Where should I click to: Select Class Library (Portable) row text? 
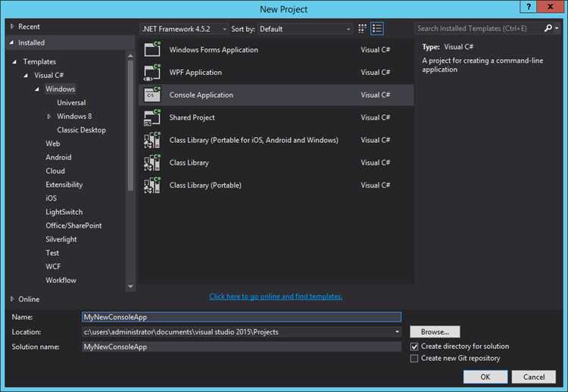click(205, 185)
